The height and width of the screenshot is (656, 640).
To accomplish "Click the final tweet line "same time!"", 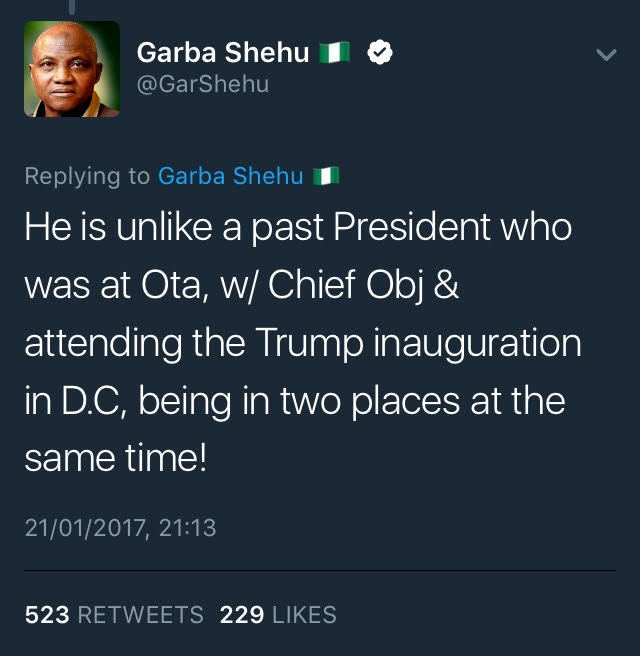I will (115, 458).
